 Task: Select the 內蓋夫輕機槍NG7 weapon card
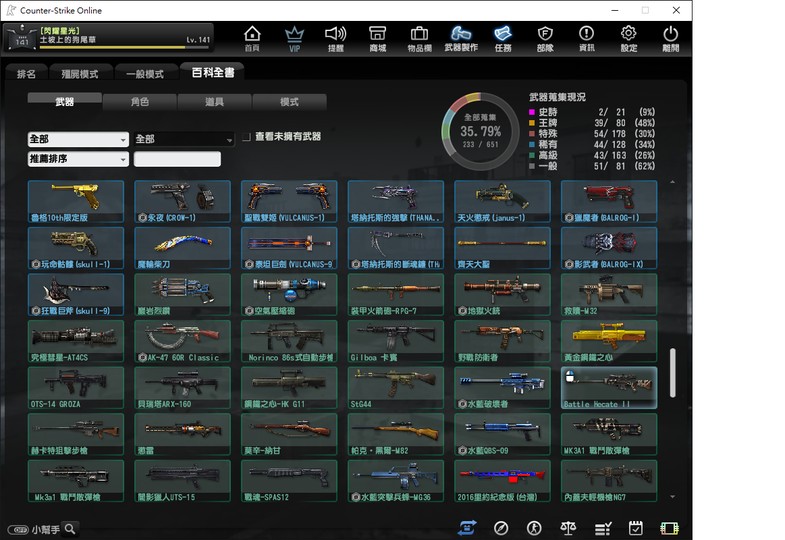[x=609, y=481]
